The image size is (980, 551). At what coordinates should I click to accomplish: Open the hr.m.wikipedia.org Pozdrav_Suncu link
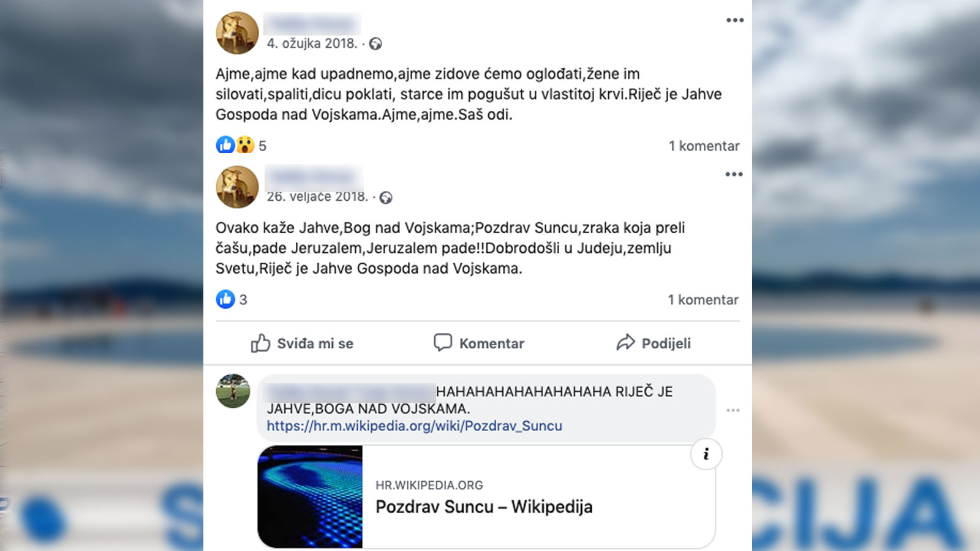(414, 425)
